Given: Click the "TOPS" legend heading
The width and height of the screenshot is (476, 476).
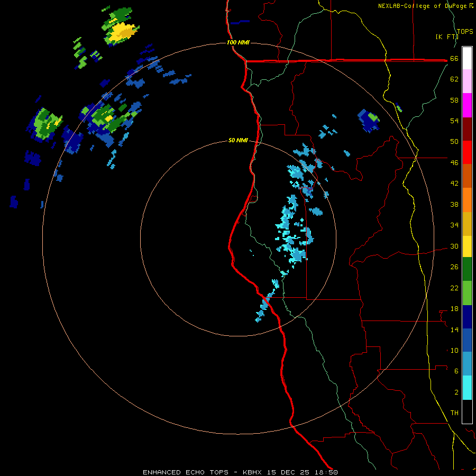Looking at the screenshot, I should (465, 31).
